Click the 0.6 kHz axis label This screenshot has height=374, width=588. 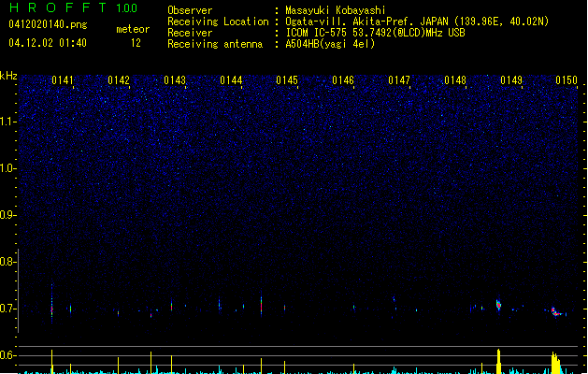click(x=8, y=355)
